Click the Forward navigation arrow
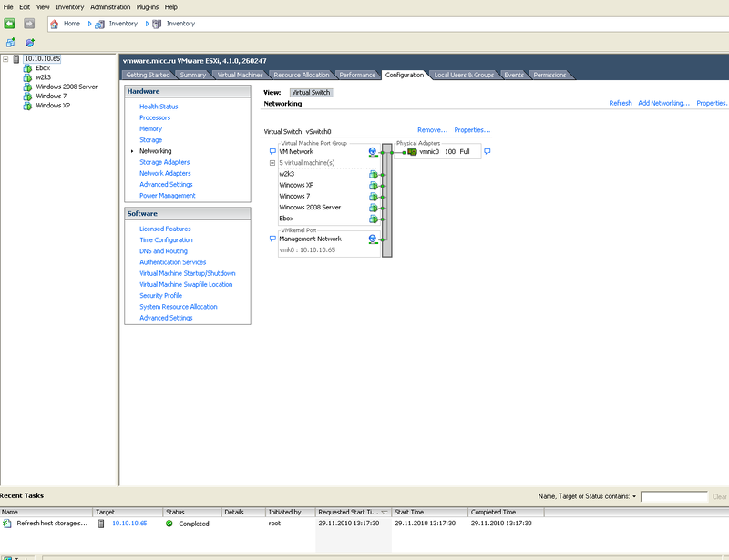Screen dimensions: 729x560 [29, 24]
